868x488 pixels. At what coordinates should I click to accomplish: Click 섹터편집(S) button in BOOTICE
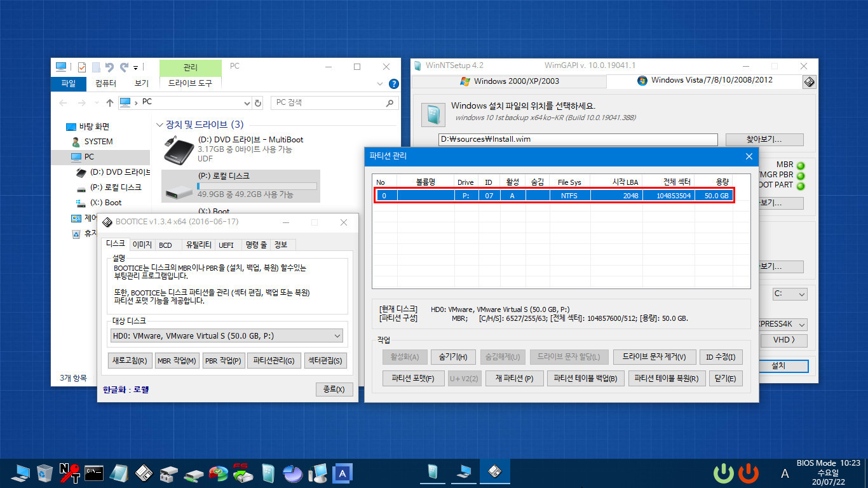tap(325, 361)
